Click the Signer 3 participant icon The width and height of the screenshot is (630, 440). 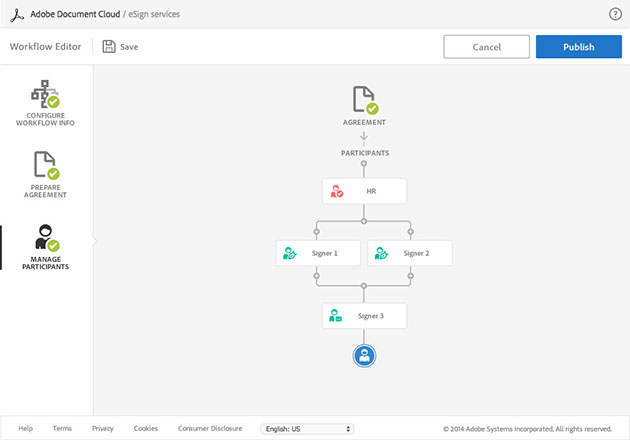coord(337,316)
